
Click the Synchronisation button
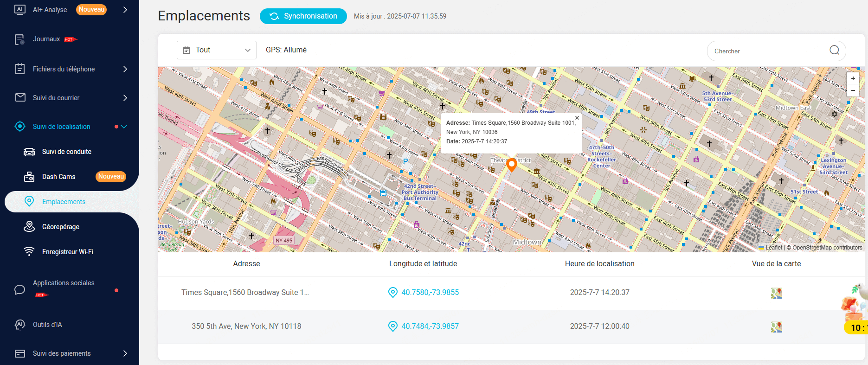tap(303, 16)
